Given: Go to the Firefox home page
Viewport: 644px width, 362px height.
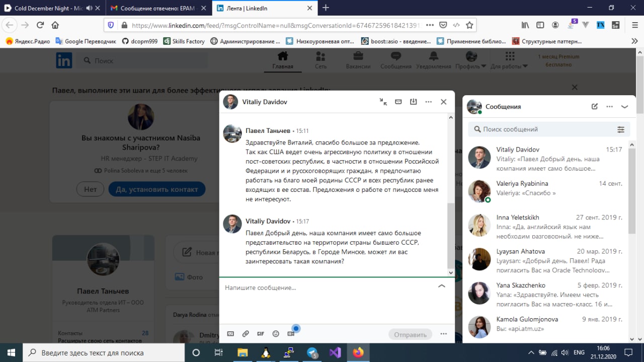Looking at the screenshot, I should pos(55,25).
